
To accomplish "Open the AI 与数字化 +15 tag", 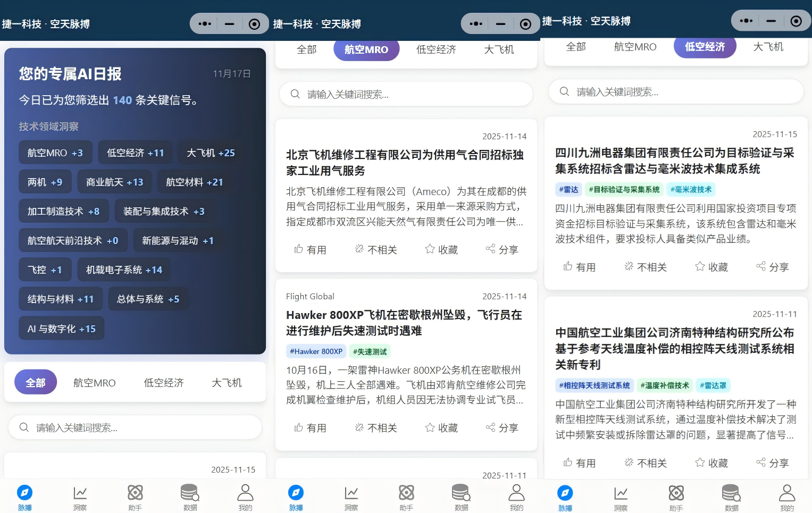I will (62, 329).
